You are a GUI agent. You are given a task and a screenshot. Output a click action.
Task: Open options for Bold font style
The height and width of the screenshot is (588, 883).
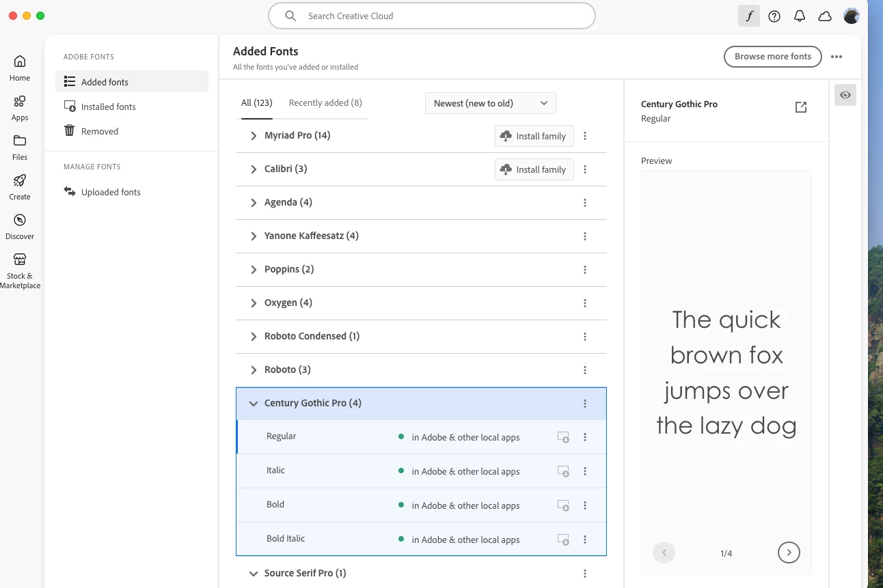point(585,505)
